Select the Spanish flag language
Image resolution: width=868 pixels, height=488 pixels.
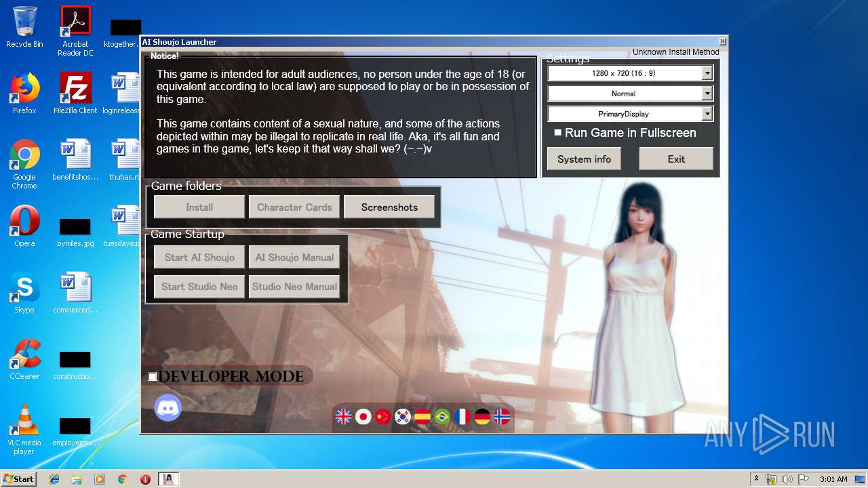point(422,417)
